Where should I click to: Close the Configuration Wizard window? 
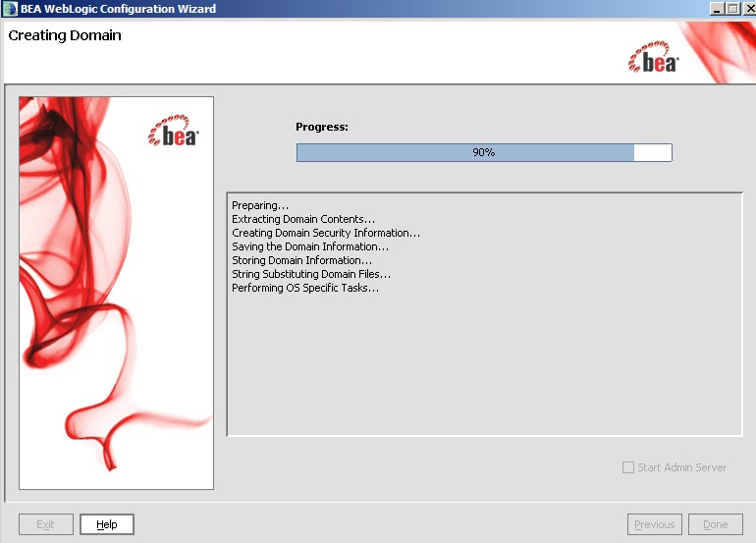point(749,8)
